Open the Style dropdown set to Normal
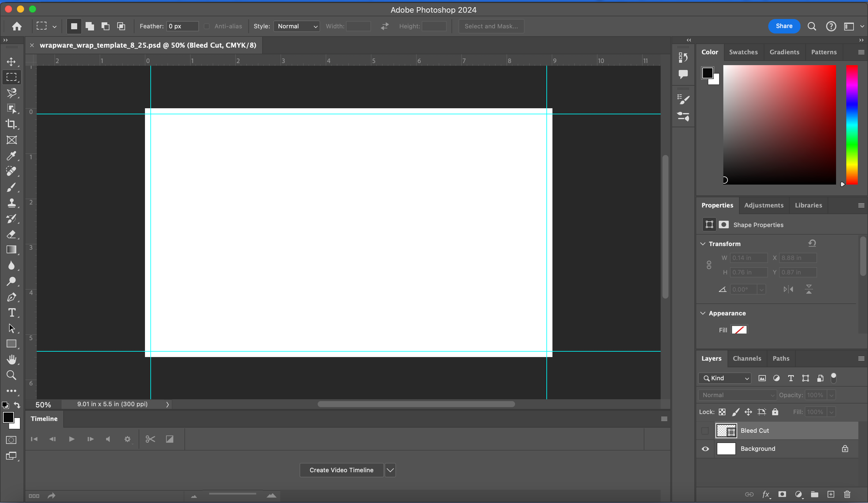 point(297,26)
